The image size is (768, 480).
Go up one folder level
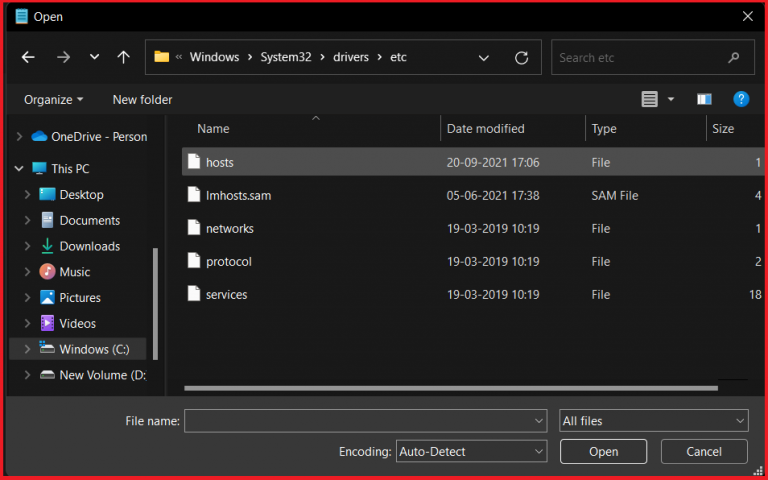click(123, 57)
